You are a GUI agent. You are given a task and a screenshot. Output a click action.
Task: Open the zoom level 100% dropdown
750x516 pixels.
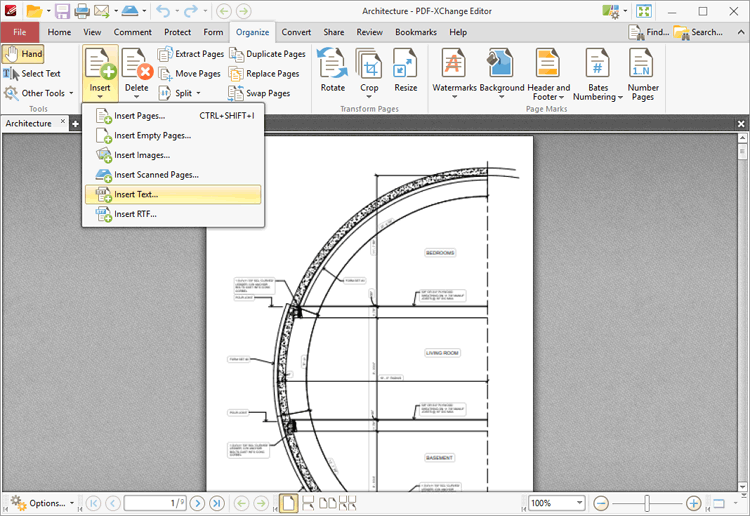click(x=579, y=503)
